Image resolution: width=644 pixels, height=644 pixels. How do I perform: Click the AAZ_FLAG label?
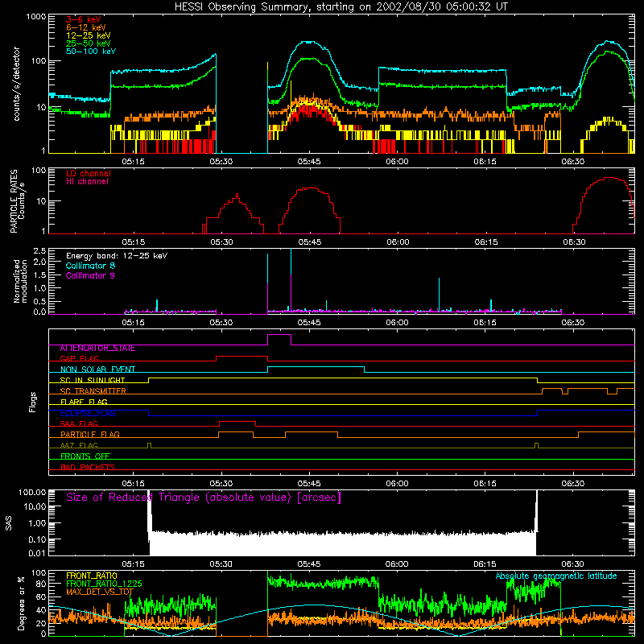coord(79,446)
